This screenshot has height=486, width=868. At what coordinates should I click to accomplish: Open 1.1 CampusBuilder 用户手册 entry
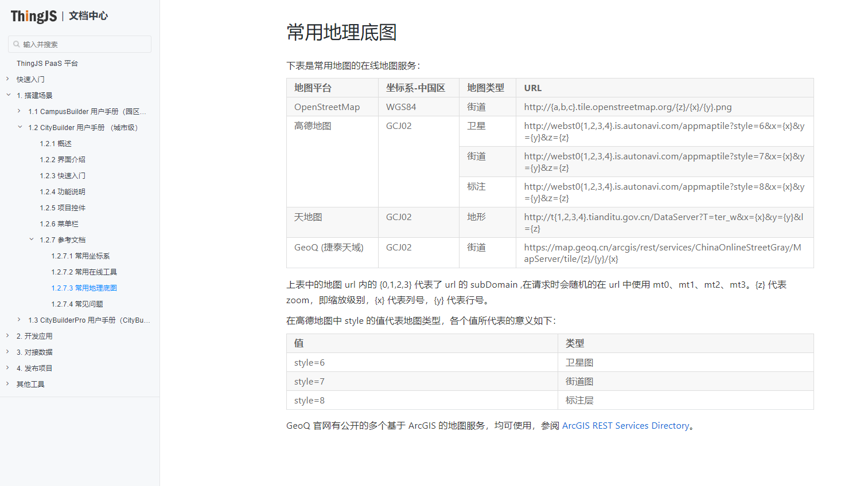pos(87,112)
